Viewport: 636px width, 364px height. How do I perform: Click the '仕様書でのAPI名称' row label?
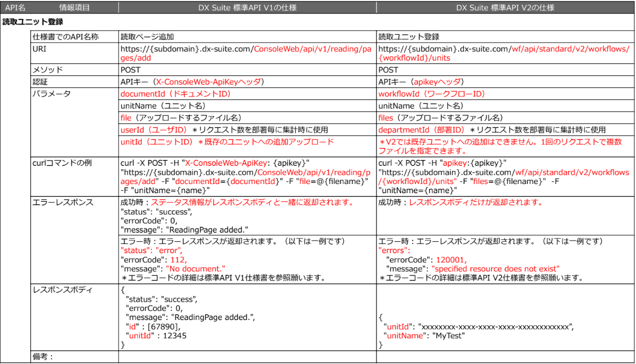coord(65,37)
